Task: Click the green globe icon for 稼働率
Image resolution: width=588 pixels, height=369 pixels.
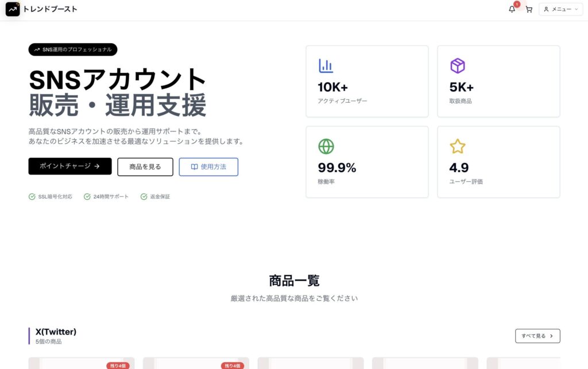Action: pyautogui.click(x=326, y=146)
